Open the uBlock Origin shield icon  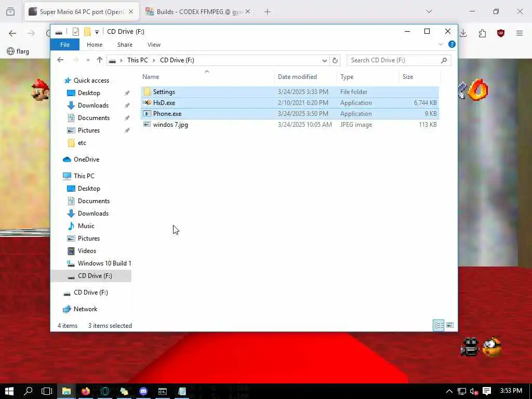tap(501, 33)
